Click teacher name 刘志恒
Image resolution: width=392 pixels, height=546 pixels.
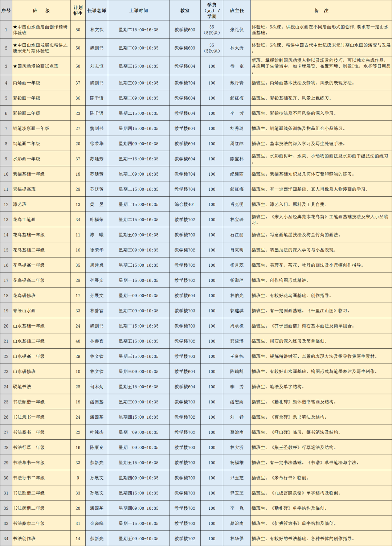pos(97,66)
